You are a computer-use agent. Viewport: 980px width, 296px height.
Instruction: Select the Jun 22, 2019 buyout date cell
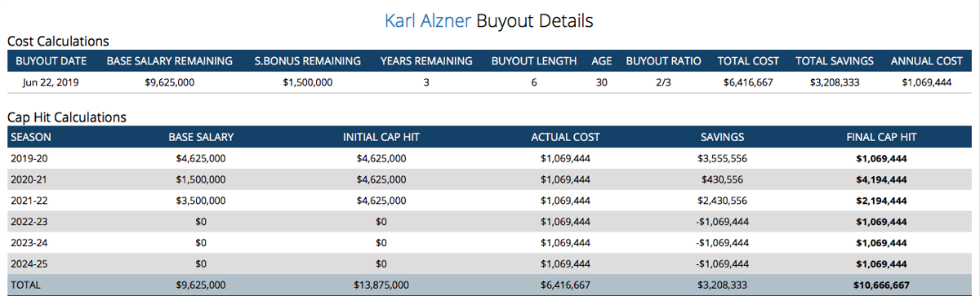(x=51, y=82)
